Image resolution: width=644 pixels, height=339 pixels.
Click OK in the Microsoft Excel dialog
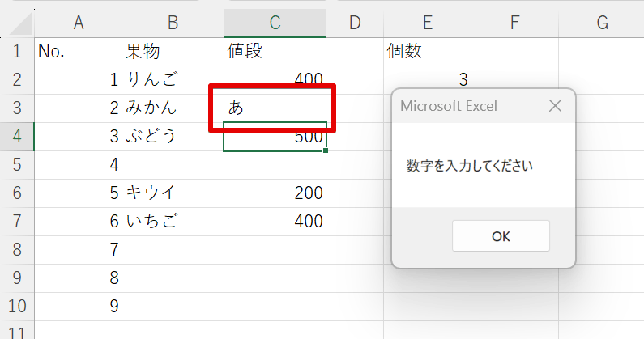pyautogui.click(x=501, y=236)
